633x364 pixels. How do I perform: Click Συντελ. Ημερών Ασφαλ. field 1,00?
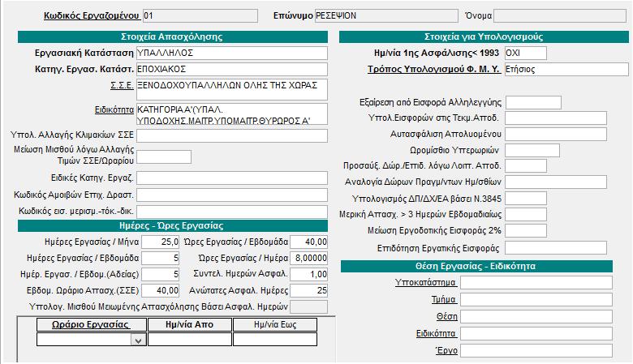(309, 275)
